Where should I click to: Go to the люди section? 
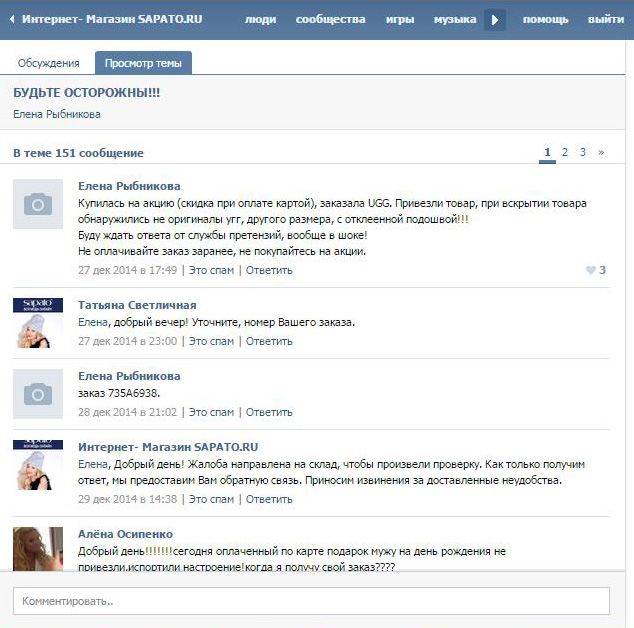click(x=260, y=19)
